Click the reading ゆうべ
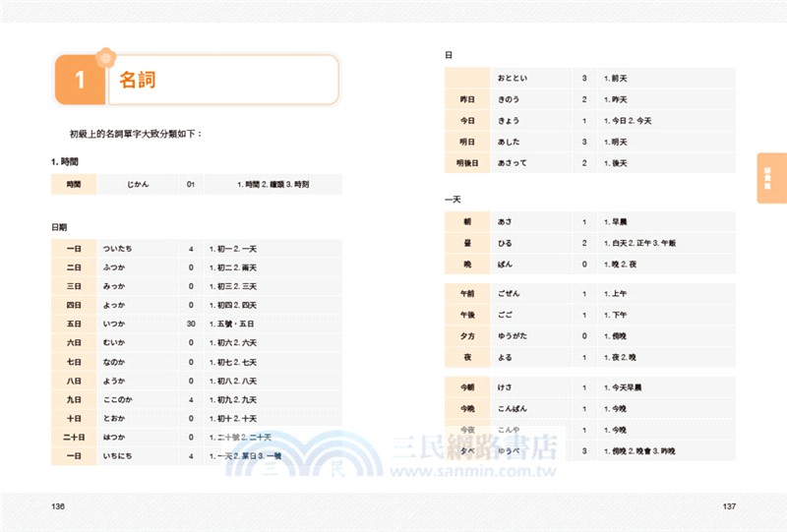This screenshot has height=532, width=787. (x=509, y=451)
